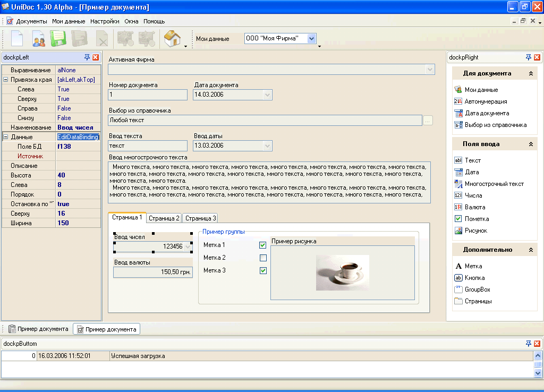
Task: Enable the Метка 2 checkbox
Action: (262, 258)
